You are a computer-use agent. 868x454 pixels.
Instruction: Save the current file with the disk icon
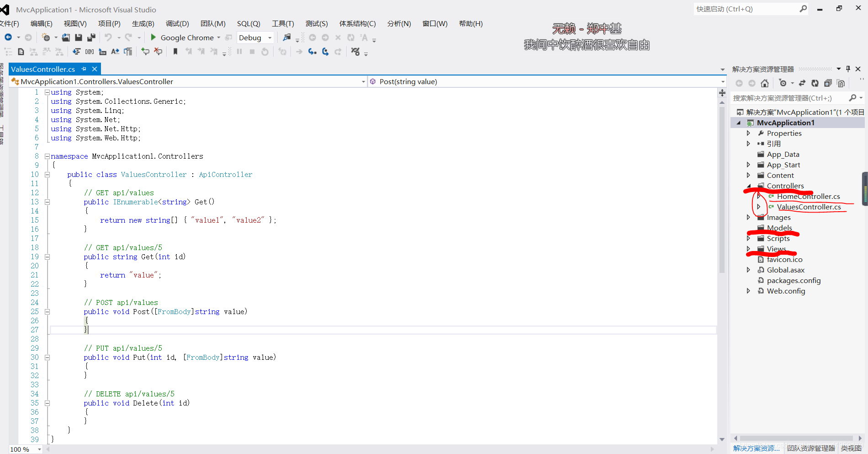pos(79,37)
